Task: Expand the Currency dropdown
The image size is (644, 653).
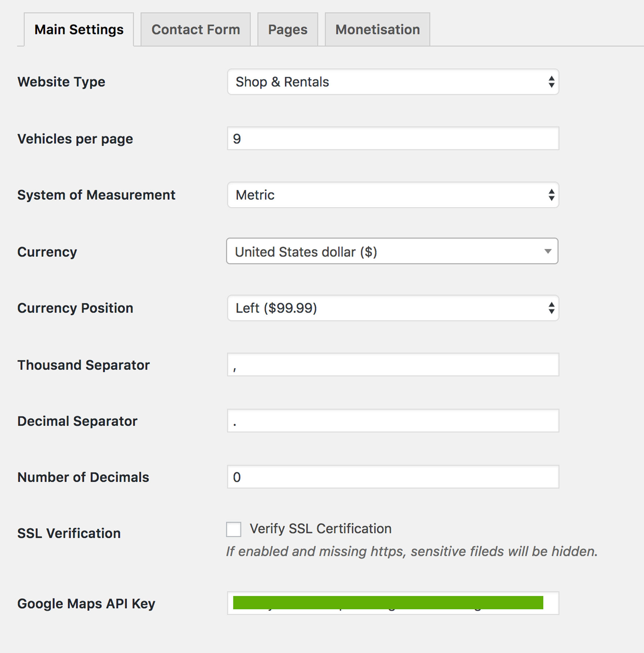Action: click(392, 251)
